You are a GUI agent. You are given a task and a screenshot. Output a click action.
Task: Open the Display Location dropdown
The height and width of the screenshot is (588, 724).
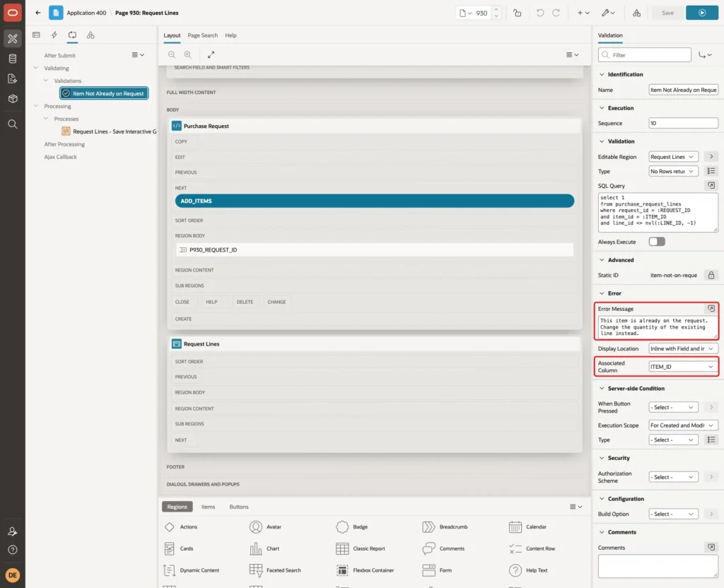tap(683, 348)
